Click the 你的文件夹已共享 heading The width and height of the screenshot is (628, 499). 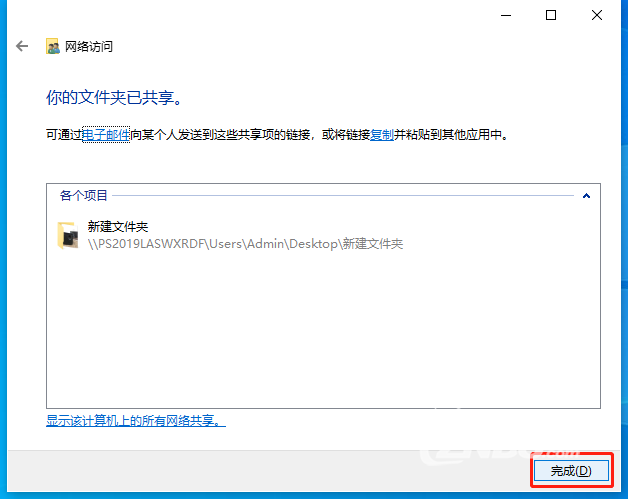click(118, 97)
